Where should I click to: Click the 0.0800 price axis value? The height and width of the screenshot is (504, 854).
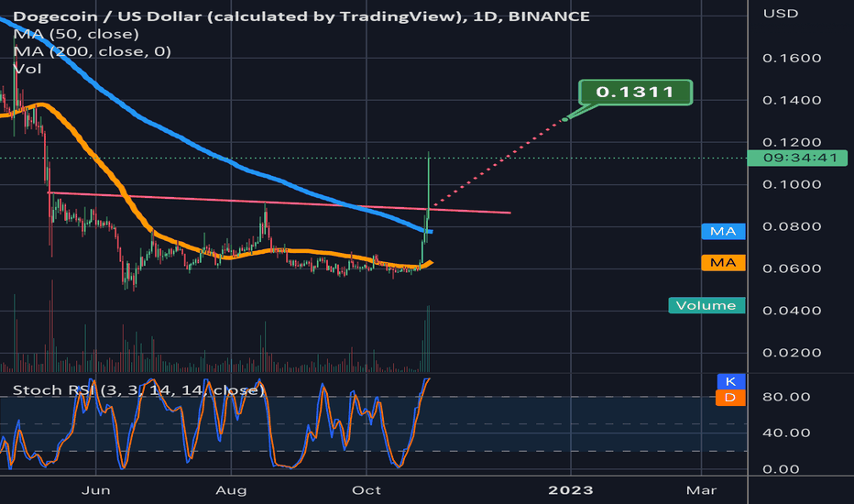[792, 226]
